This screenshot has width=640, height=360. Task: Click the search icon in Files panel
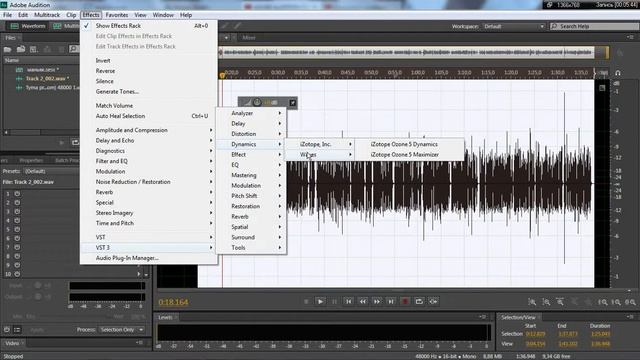[x=73, y=49]
